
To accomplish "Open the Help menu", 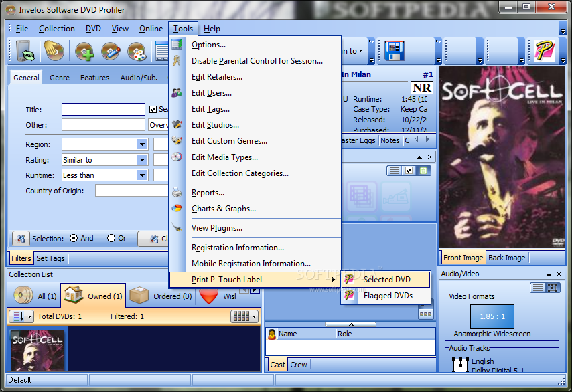I will pos(212,29).
